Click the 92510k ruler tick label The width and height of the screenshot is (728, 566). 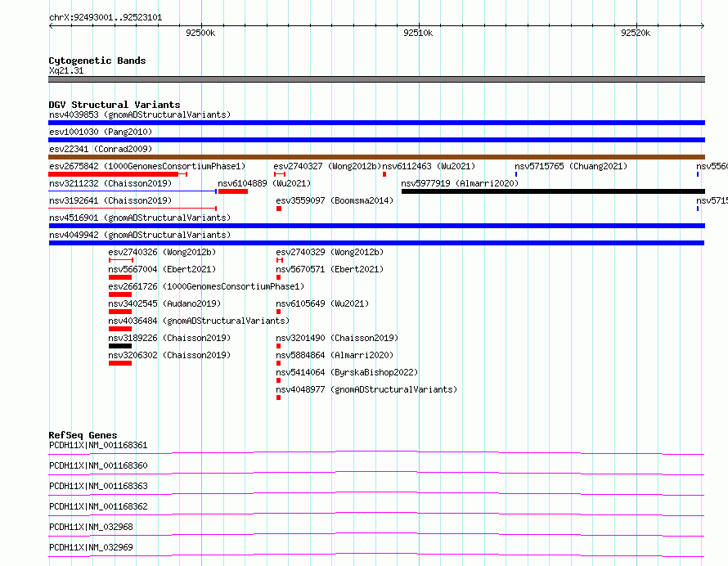418,33
